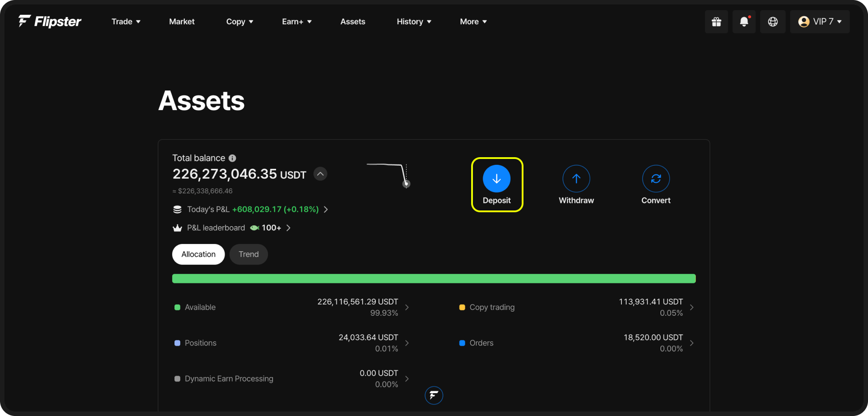Open Today's P&L details chevron

[326, 210]
